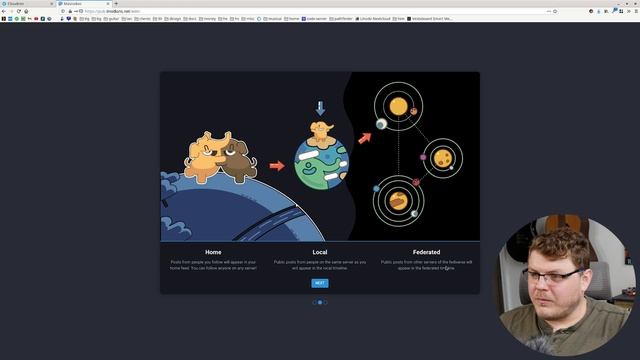Click the Local heading in the onboarding card

point(320,252)
